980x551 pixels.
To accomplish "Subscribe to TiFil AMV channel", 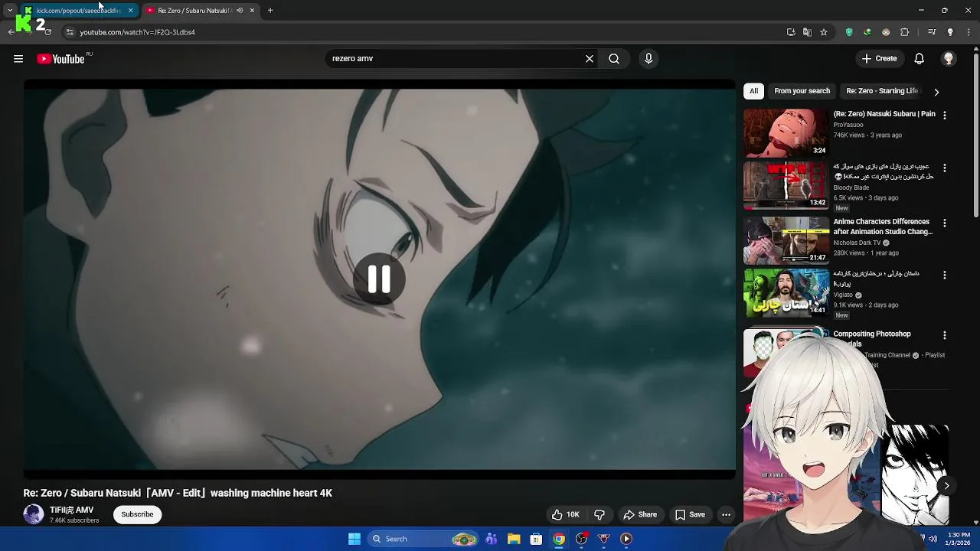I will (x=137, y=514).
